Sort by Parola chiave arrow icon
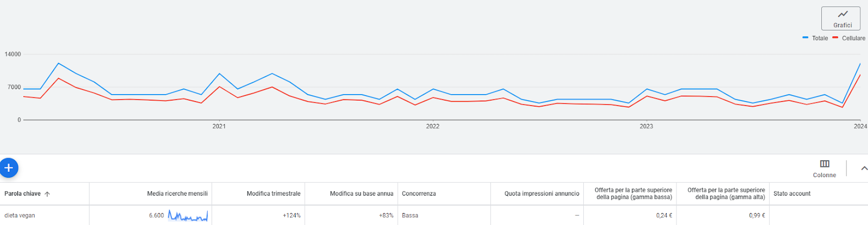This screenshot has height=225, width=868. tap(47, 194)
